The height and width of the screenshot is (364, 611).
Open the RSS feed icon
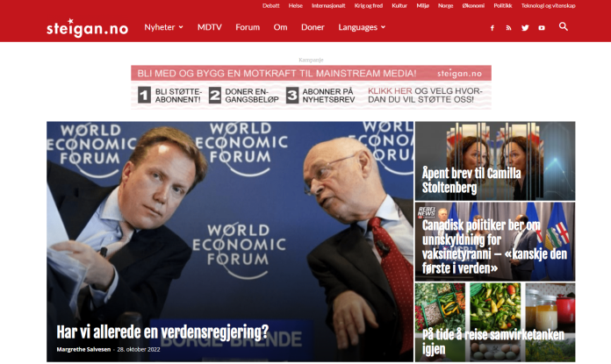click(x=508, y=28)
